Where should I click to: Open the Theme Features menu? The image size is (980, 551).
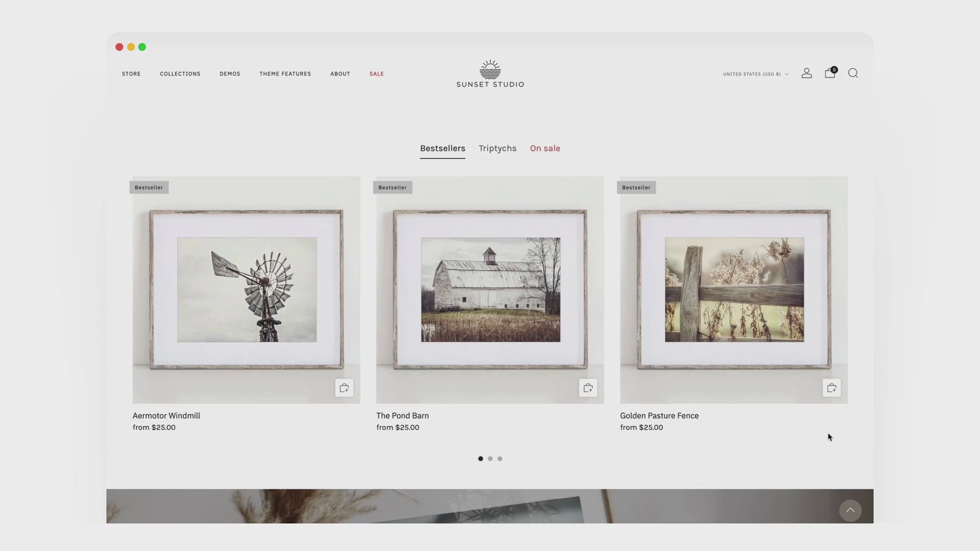285,74
